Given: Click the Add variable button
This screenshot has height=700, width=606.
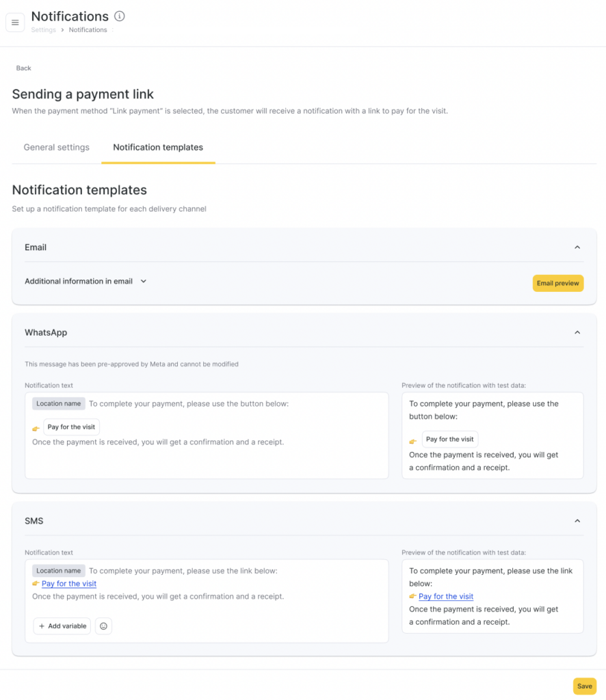Looking at the screenshot, I should click(x=62, y=626).
